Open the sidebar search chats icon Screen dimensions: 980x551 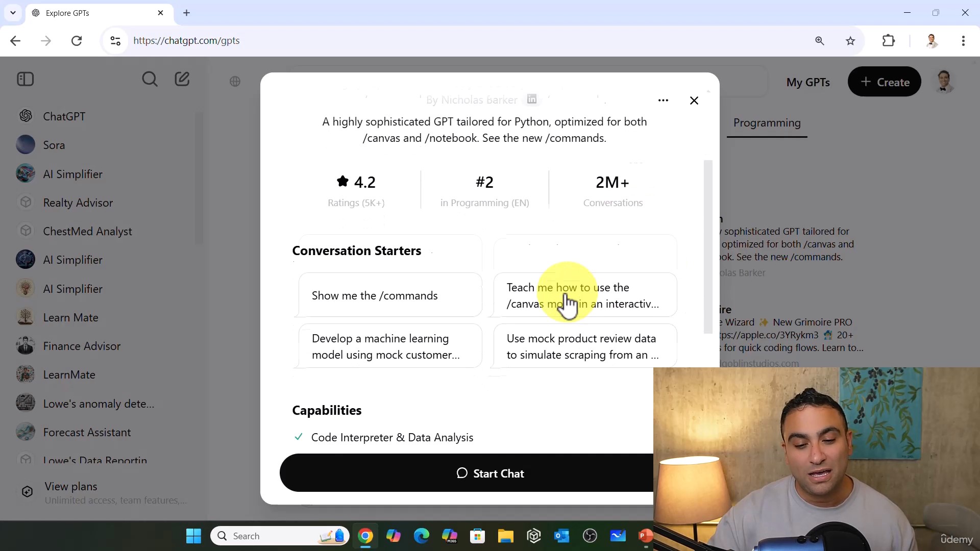(x=150, y=79)
